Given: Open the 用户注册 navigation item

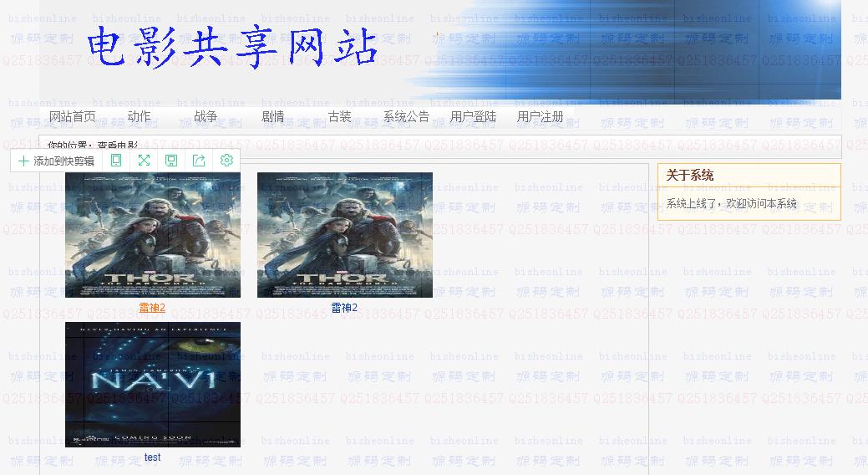Looking at the screenshot, I should (541, 116).
